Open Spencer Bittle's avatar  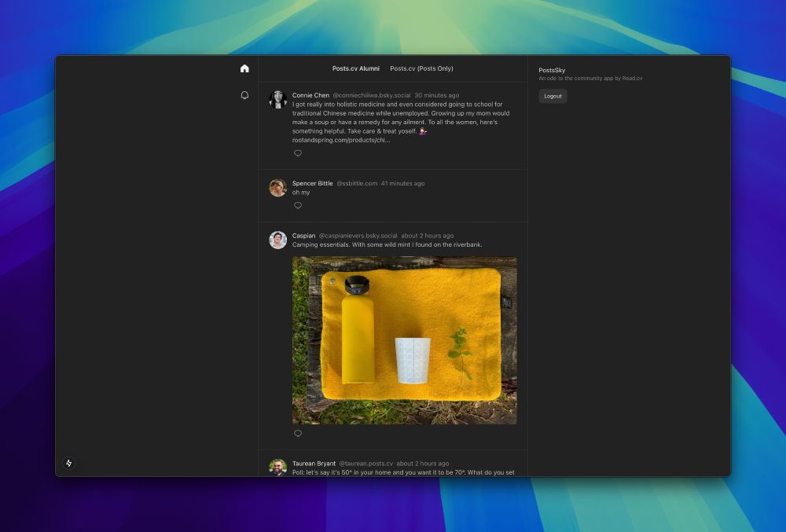277,188
